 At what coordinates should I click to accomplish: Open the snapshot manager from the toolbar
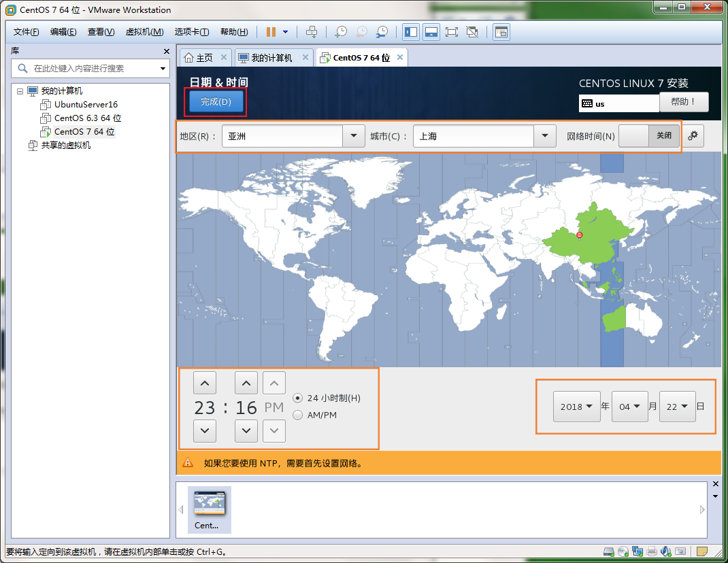click(382, 32)
